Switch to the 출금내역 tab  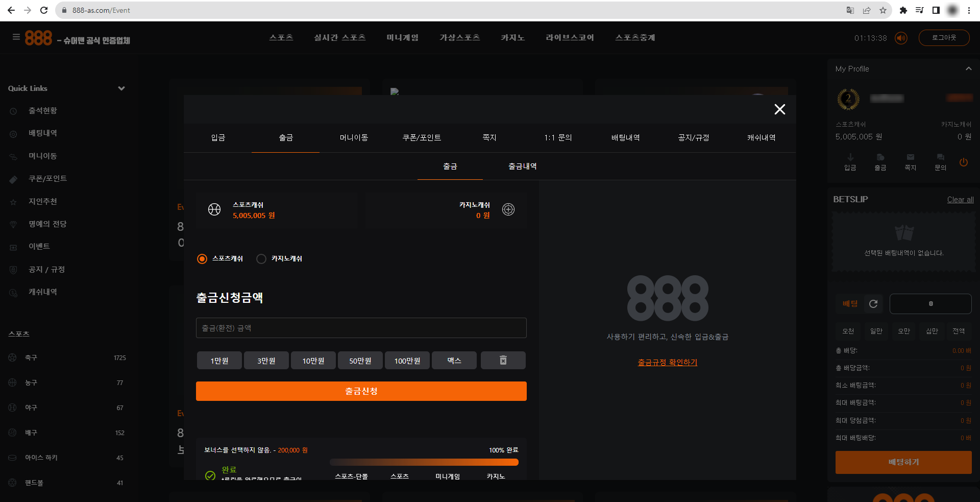coord(522,166)
